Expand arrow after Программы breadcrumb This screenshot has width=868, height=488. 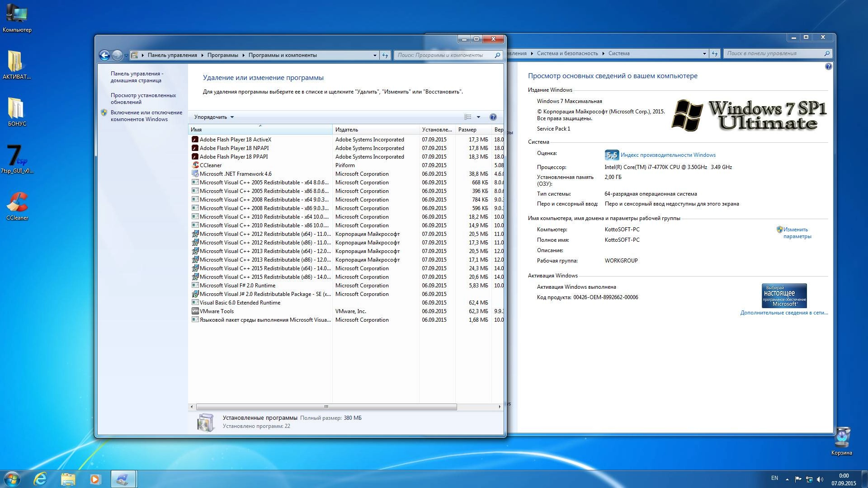tap(243, 55)
